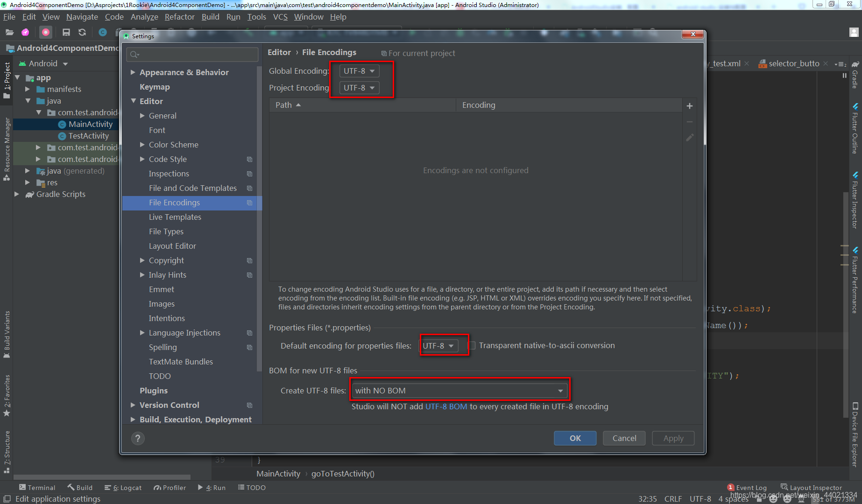Viewport: 862px width, 504px height.
Task: Click the user avatar icon in toolbar
Action: [x=854, y=32]
